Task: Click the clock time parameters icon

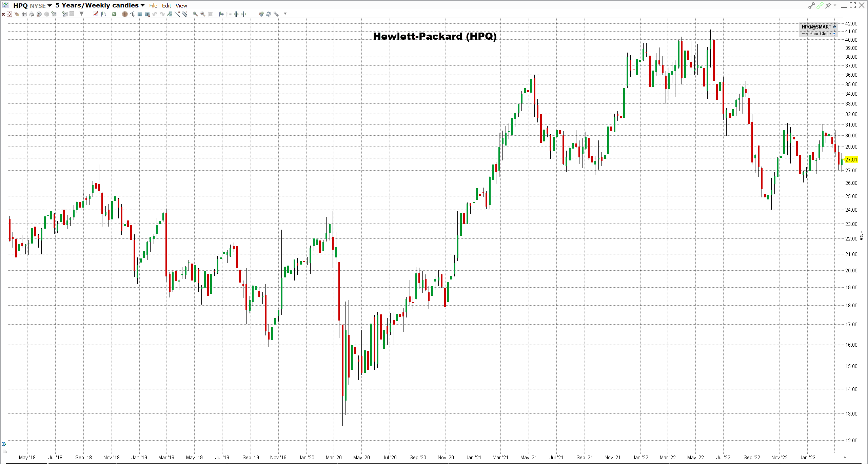Action: click(39, 14)
